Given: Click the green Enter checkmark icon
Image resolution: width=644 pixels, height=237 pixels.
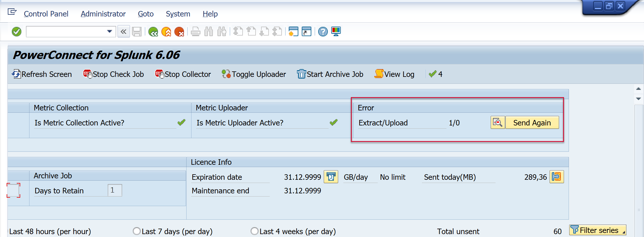Looking at the screenshot, I should pos(16,32).
